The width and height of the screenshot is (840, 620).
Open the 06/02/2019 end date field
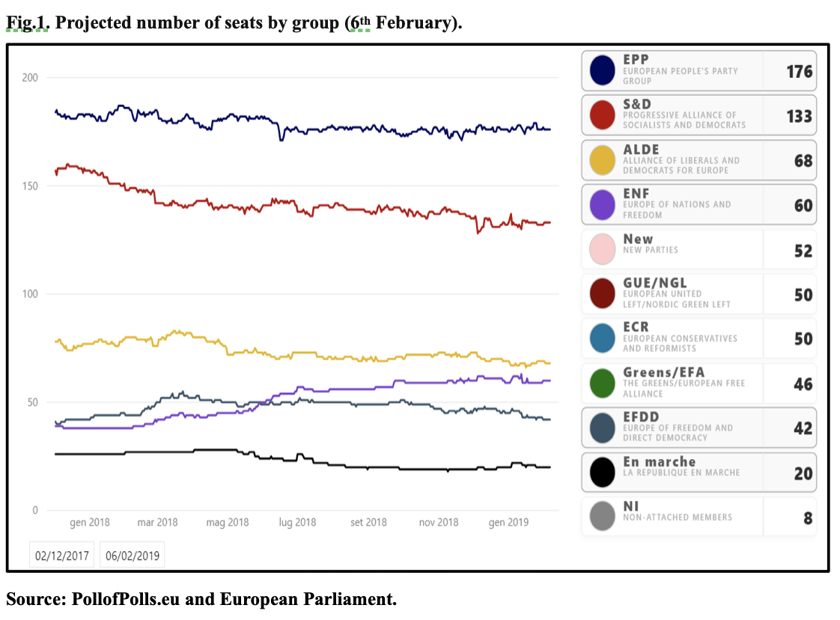pos(133,556)
